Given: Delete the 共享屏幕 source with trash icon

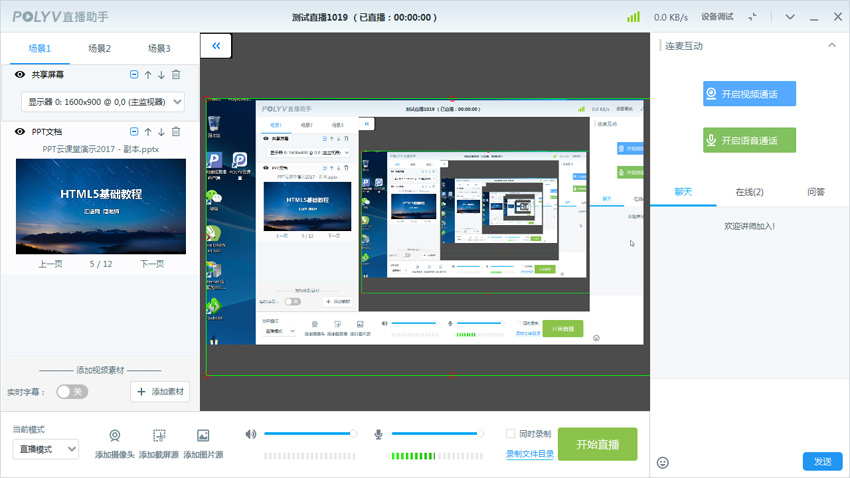Looking at the screenshot, I should point(176,75).
